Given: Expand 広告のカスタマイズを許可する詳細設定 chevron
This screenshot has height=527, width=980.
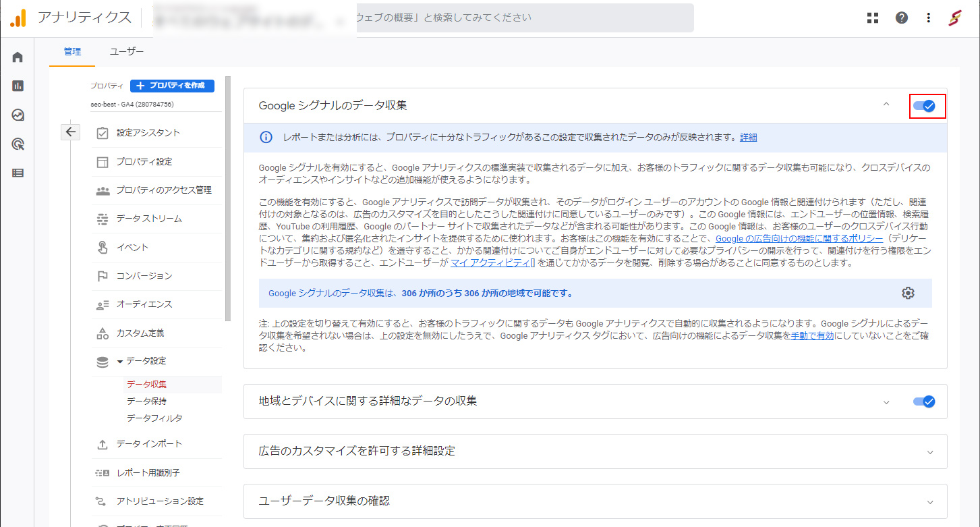Looking at the screenshot, I should click(x=931, y=452).
